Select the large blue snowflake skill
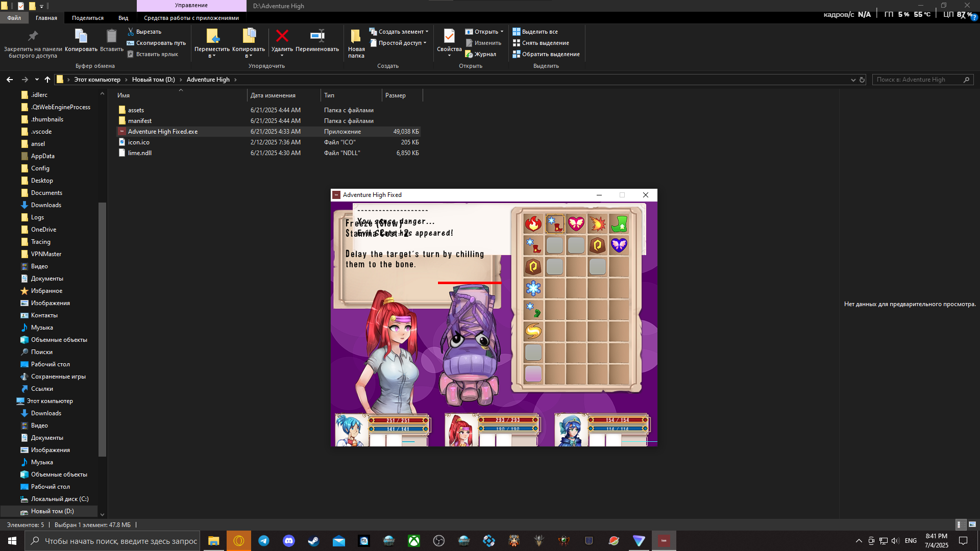 [533, 288]
